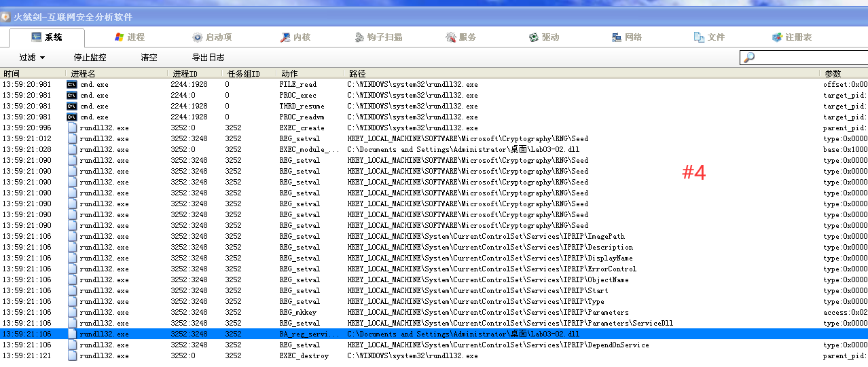Sort by the 参数 column header

pyautogui.click(x=844, y=73)
